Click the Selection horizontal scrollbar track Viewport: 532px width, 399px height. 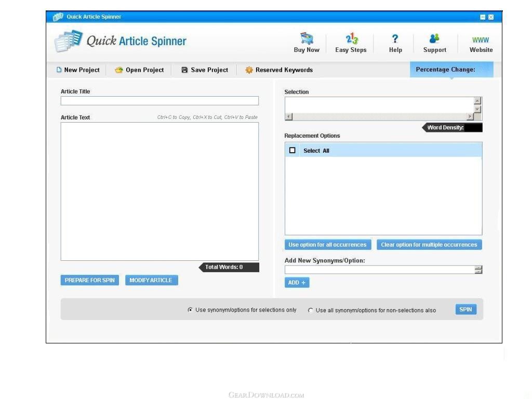[379, 117]
